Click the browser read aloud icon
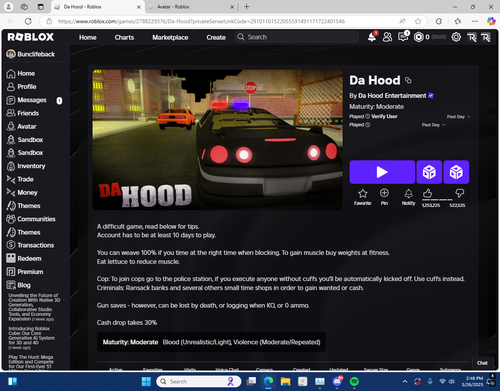The height and width of the screenshot is (391, 500). 403,21
